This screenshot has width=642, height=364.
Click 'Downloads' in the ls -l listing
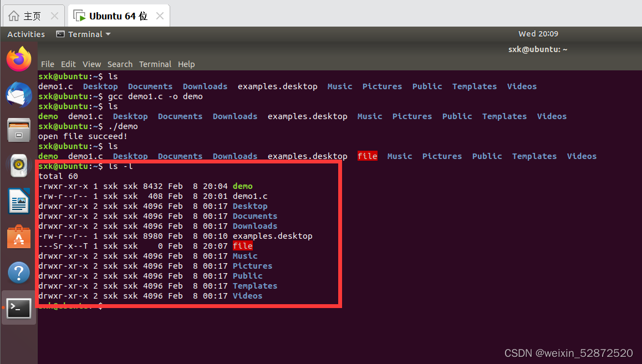[255, 226]
